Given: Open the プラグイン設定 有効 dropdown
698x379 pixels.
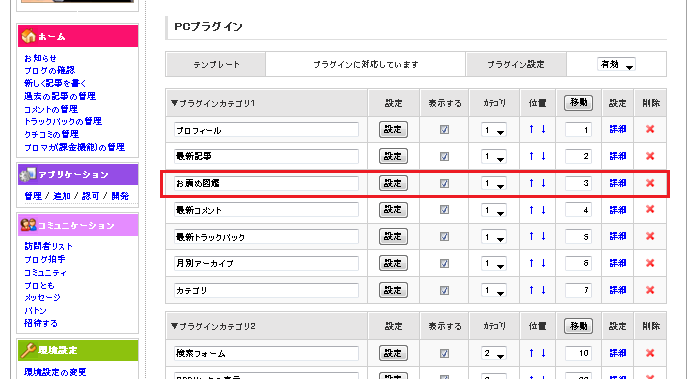Looking at the screenshot, I should coord(616,65).
